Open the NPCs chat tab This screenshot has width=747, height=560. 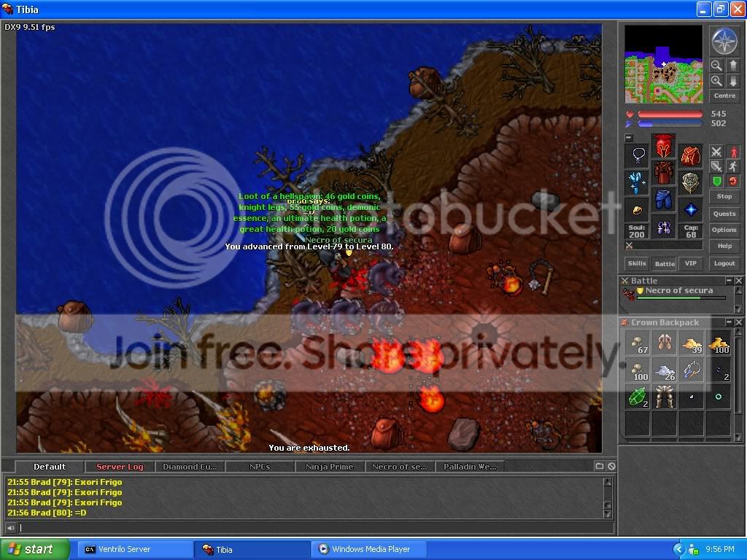[x=260, y=467]
